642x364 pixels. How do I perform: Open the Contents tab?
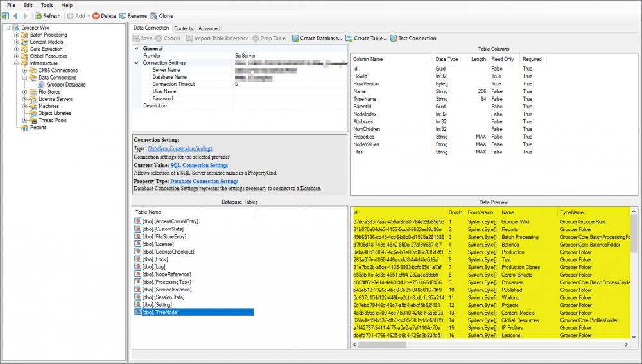pyautogui.click(x=184, y=28)
